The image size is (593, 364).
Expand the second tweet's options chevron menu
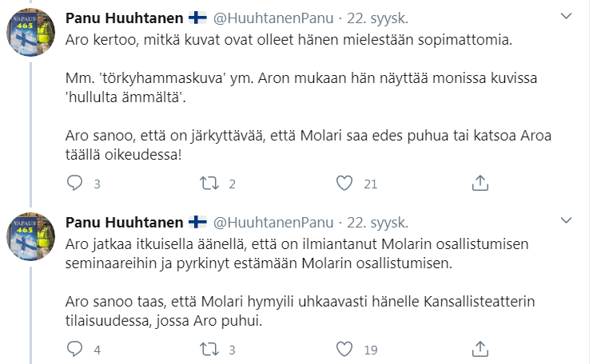pos(566,220)
